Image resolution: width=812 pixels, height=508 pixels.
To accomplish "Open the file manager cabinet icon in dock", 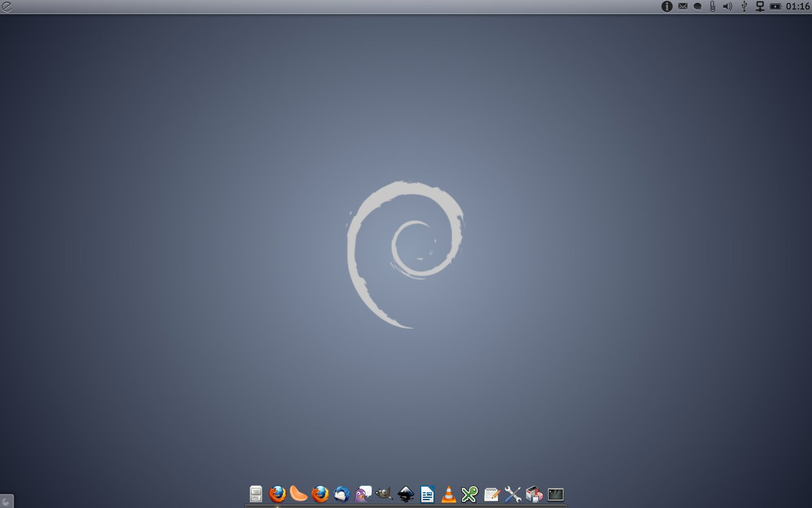I will (256, 494).
